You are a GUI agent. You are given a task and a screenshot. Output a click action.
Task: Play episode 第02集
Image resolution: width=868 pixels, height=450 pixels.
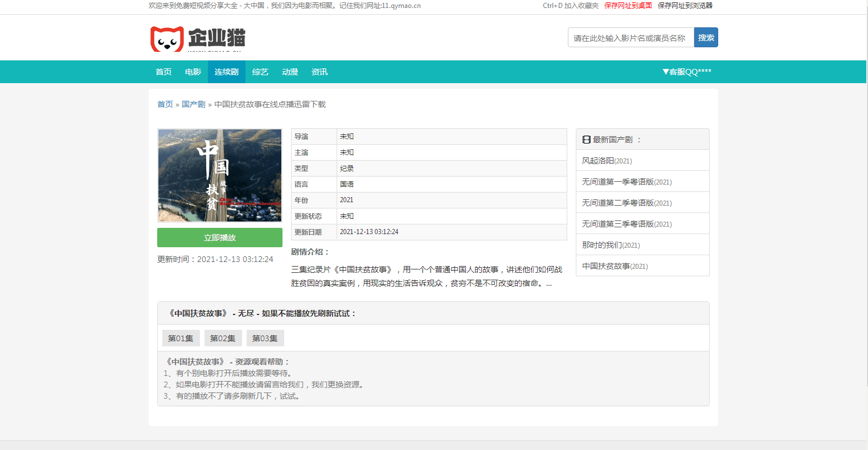click(223, 338)
